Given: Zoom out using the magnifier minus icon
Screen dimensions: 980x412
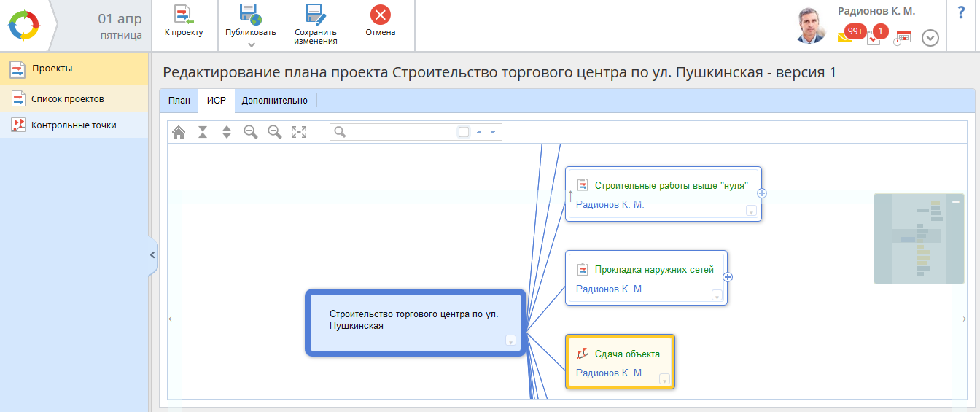Looking at the screenshot, I should 251,132.
